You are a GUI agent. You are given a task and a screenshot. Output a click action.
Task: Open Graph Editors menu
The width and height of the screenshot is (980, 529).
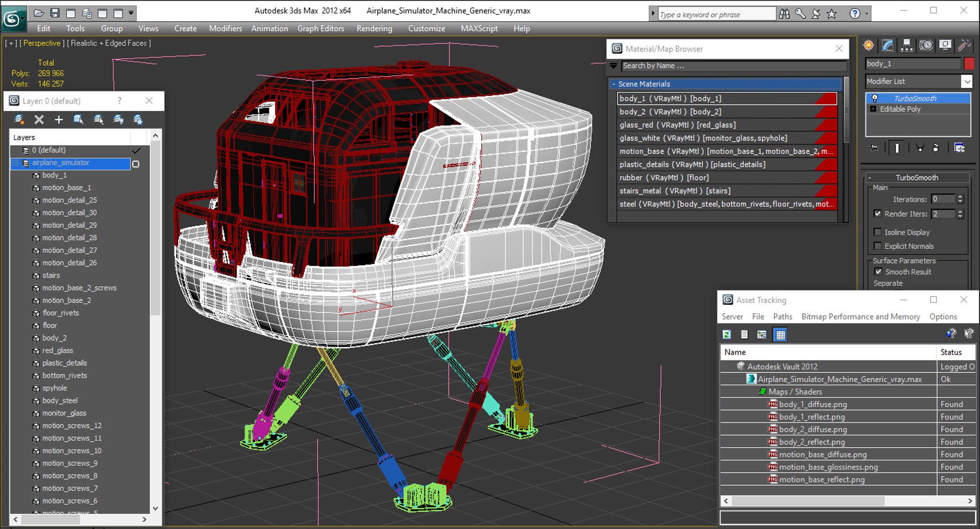pyautogui.click(x=321, y=29)
